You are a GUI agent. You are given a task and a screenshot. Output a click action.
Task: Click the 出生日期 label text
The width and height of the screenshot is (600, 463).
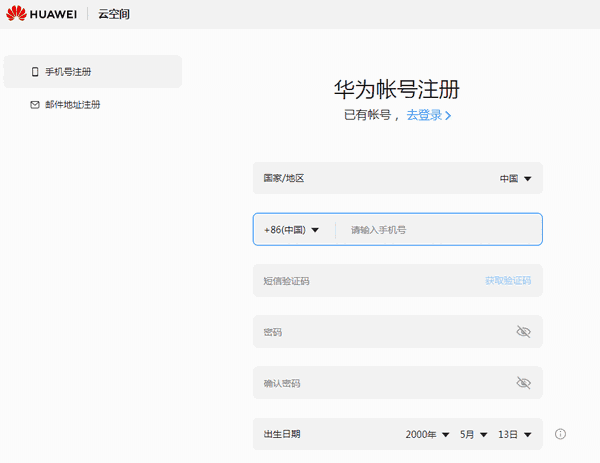pos(282,434)
